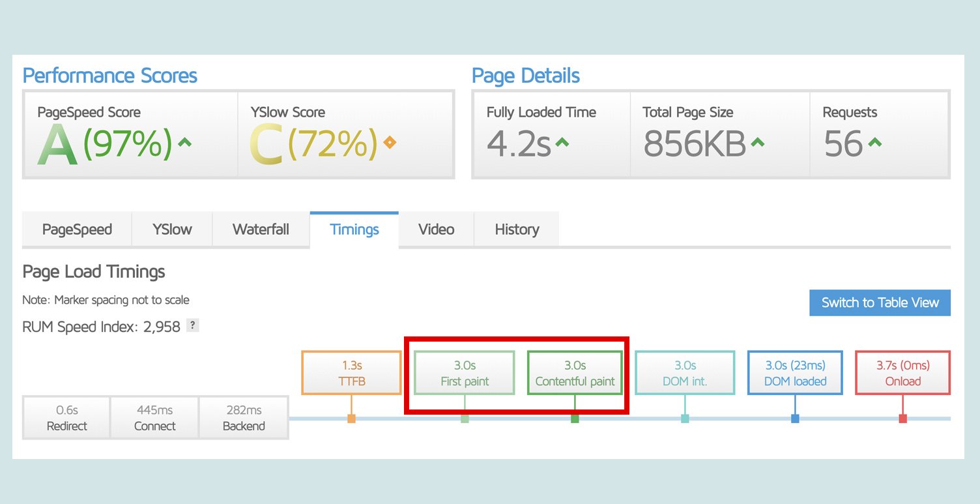Select the Contentful paint timing box
Image resolution: width=980 pixels, height=504 pixels.
[575, 373]
